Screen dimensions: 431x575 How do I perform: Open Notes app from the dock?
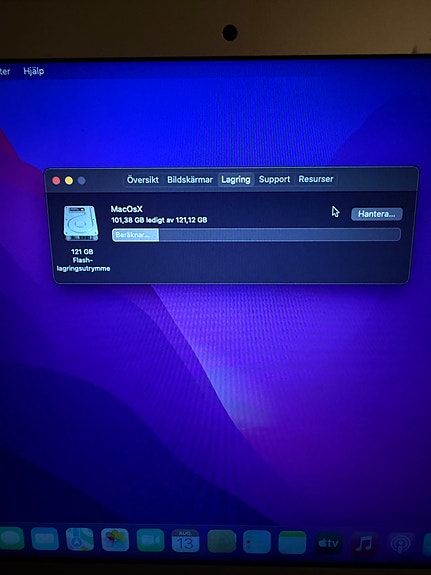pyautogui.click(x=292, y=542)
